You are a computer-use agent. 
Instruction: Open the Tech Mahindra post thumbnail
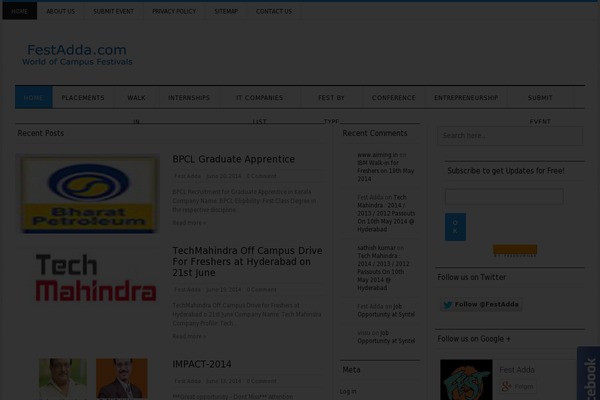(95, 277)
